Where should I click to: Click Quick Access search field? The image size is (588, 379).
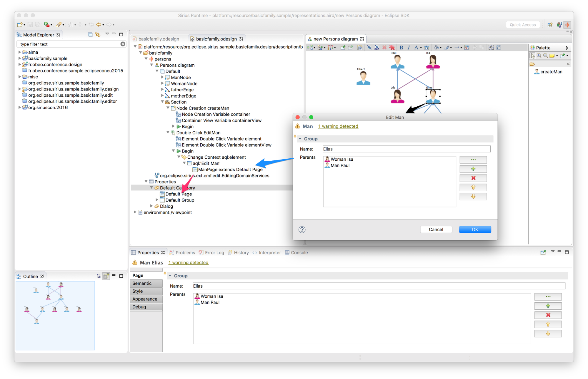point(523,25)
